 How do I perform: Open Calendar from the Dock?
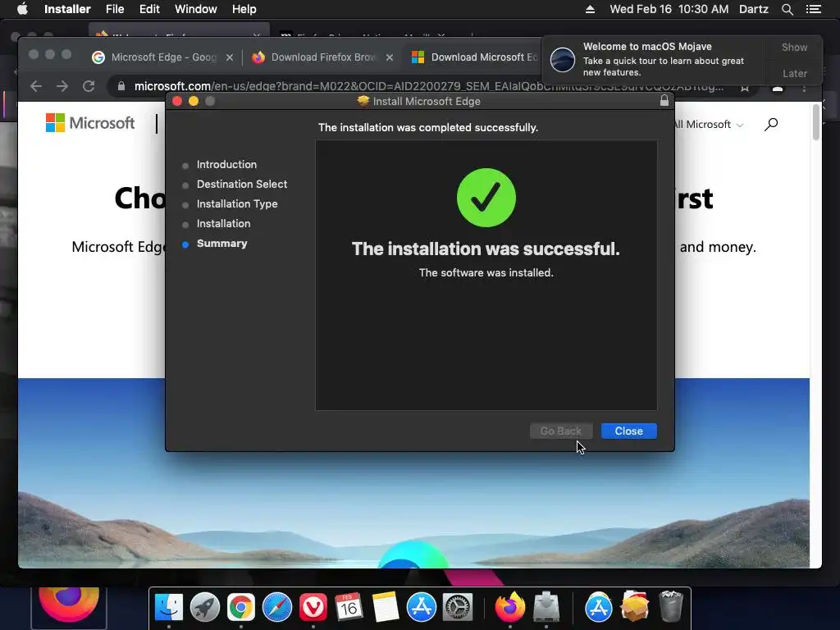point(349,608)
